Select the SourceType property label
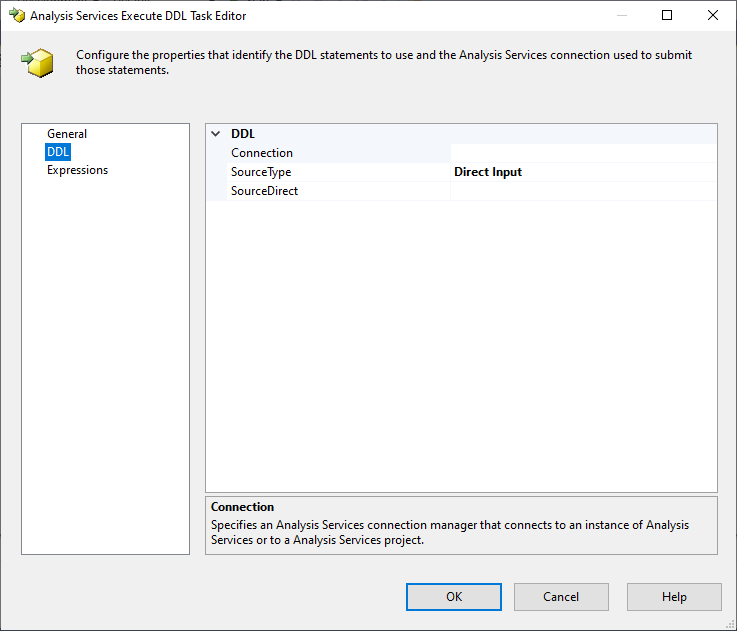737x631 pixels. pyautogui.click(x=261, y=172)
